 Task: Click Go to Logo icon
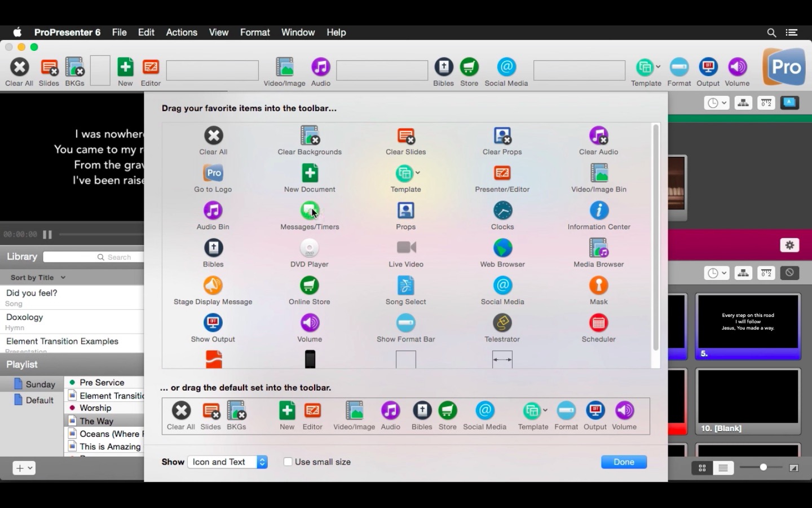click(x=213, y=173)
